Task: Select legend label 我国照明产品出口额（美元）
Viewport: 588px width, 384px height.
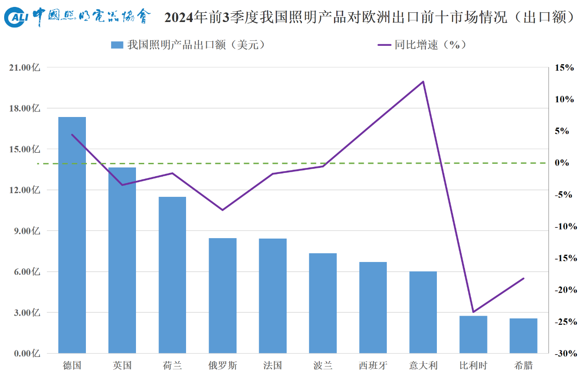Action: tap(197, 45)
